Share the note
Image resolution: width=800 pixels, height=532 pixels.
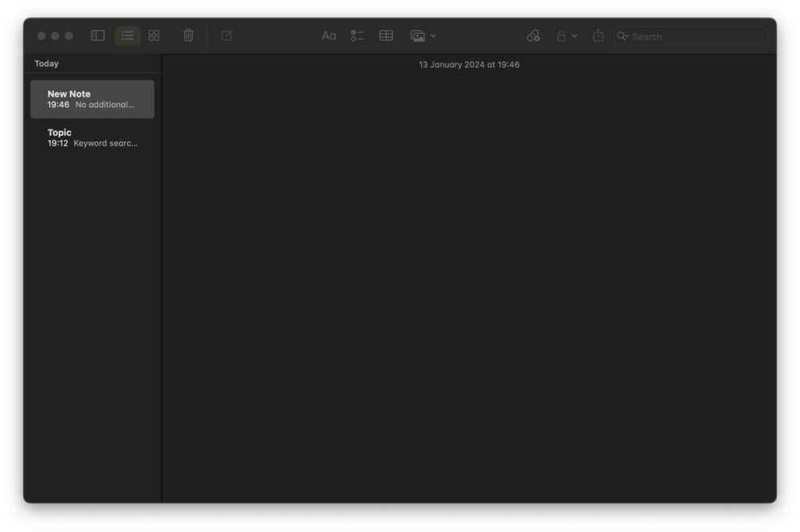598,35
